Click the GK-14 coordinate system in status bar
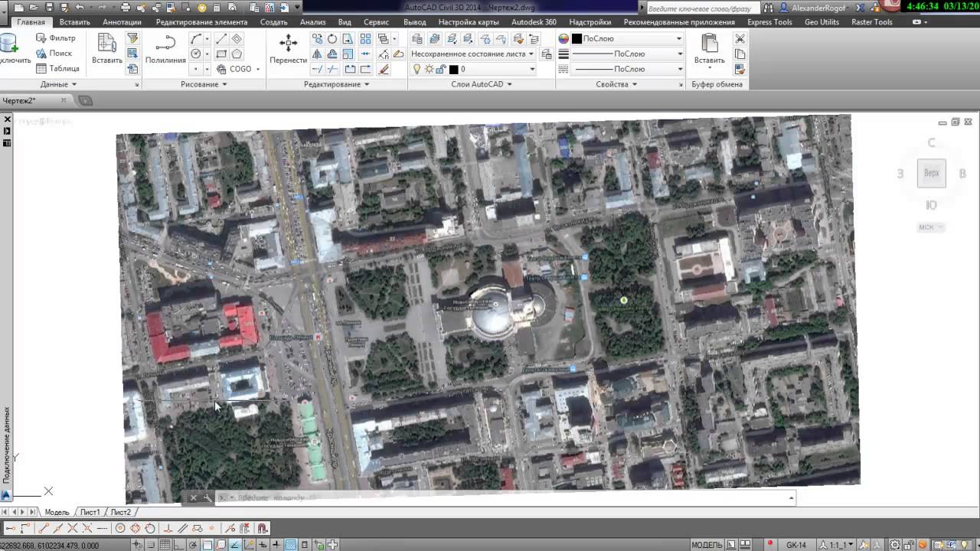980x551 pixels. (796, 545)
